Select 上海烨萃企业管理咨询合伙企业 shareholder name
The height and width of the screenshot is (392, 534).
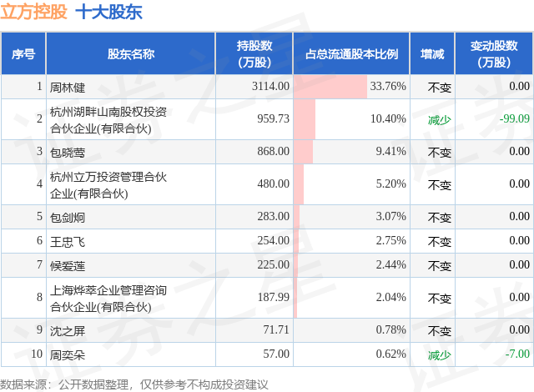pos(108,298)
